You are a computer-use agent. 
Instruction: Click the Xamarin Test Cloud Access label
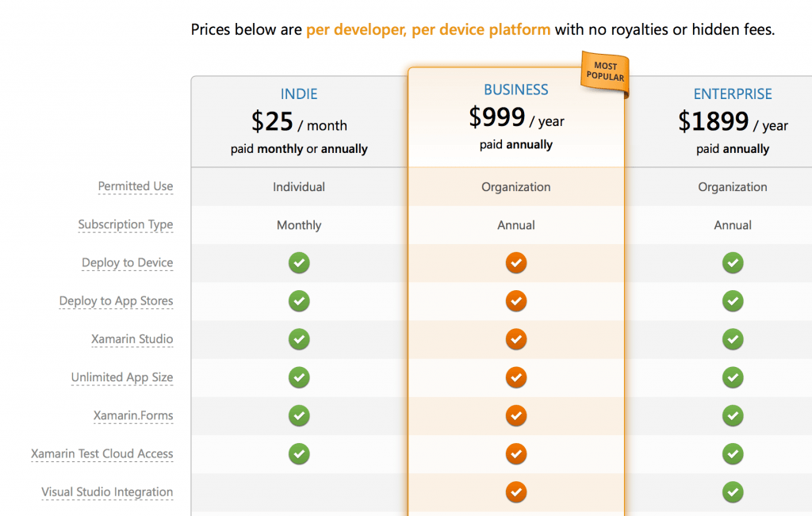pyautogui.click(x=102, y=454)
